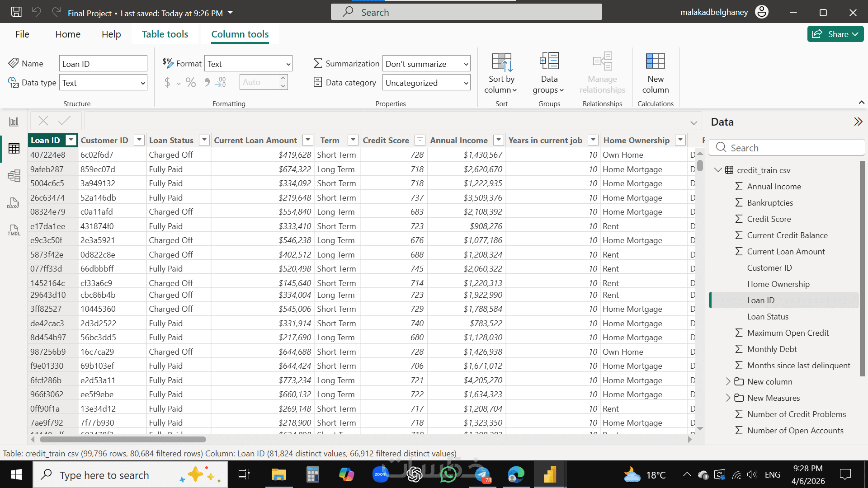
Task: Click the Share button
Action: click(x=835, y=34)
